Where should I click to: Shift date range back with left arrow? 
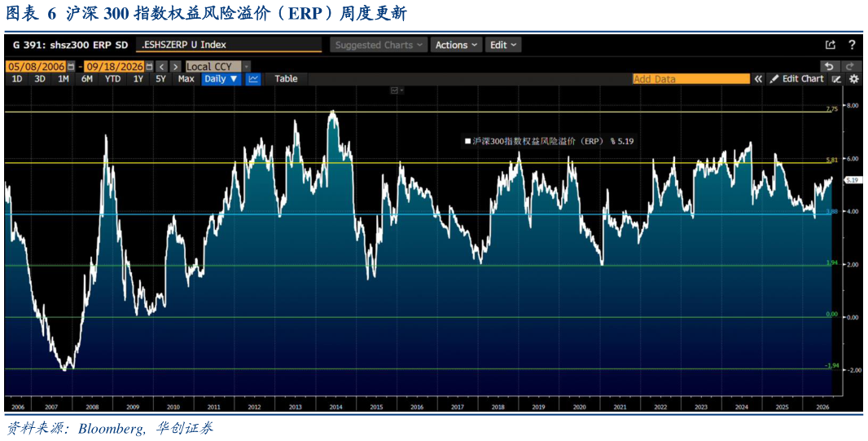(x=162, y=67)
